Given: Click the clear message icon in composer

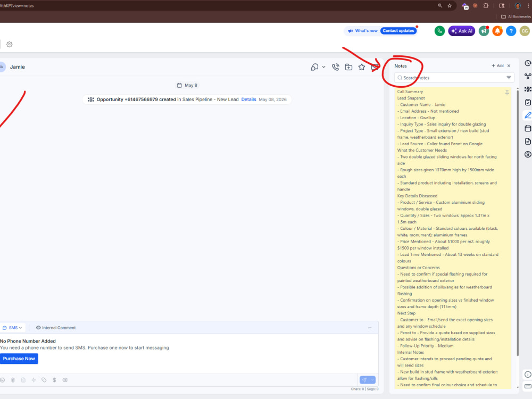Looking at the screenshot, I should (x=65, y=380).
